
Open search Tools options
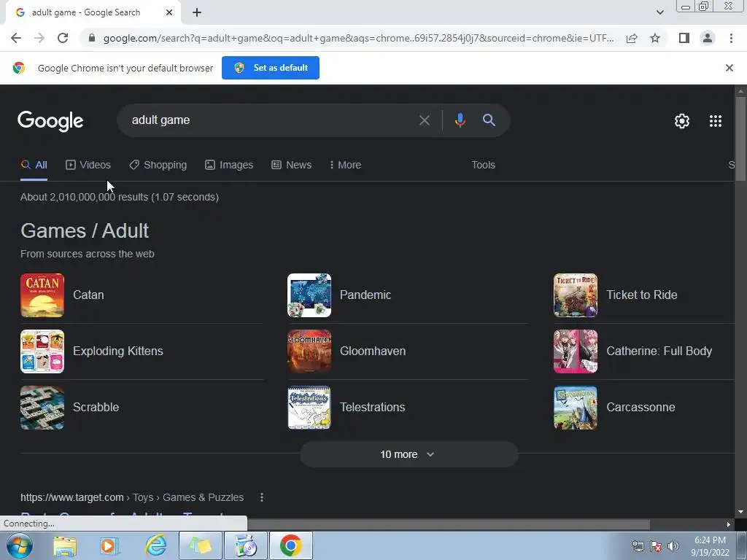pos(483,165)
